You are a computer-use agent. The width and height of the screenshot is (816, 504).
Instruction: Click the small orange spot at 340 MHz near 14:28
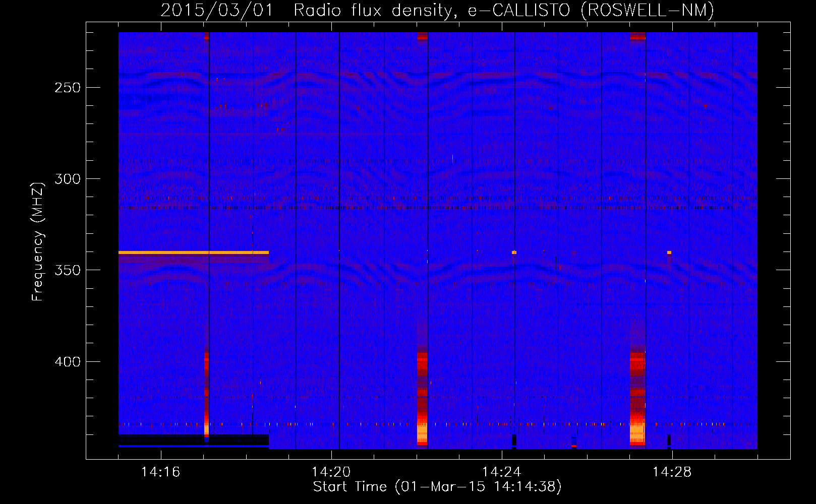tap(669, 253)
